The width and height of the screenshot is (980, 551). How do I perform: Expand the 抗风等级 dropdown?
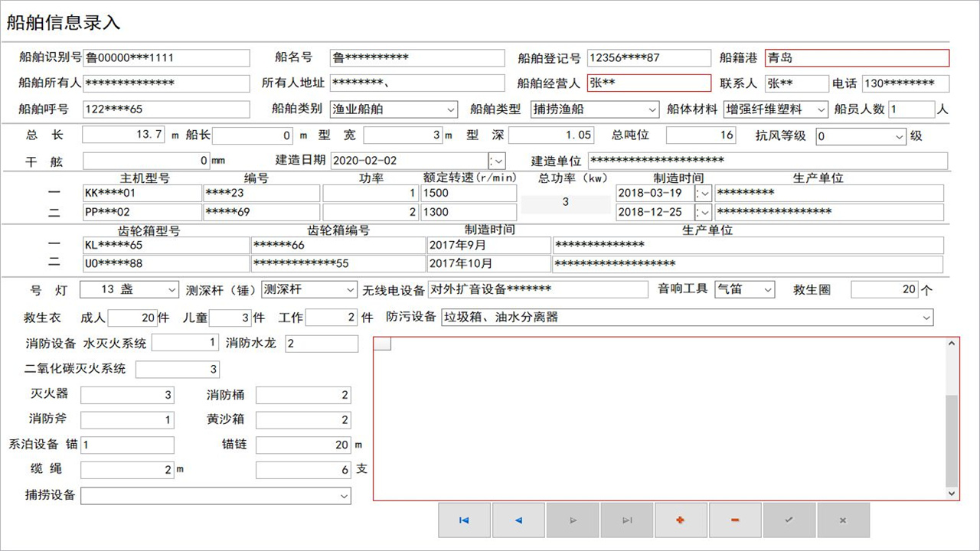click(900, 136)
